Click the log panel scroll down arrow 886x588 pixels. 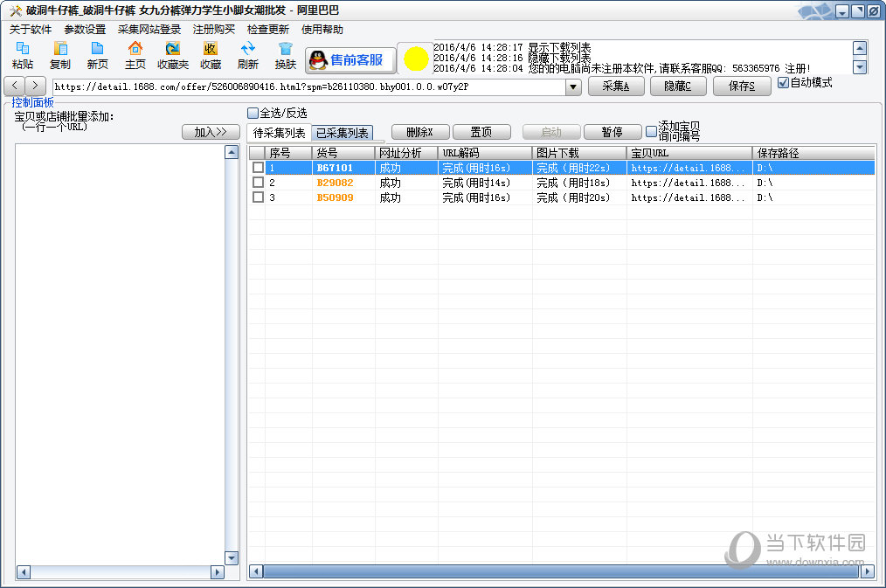tap(860, 67)
